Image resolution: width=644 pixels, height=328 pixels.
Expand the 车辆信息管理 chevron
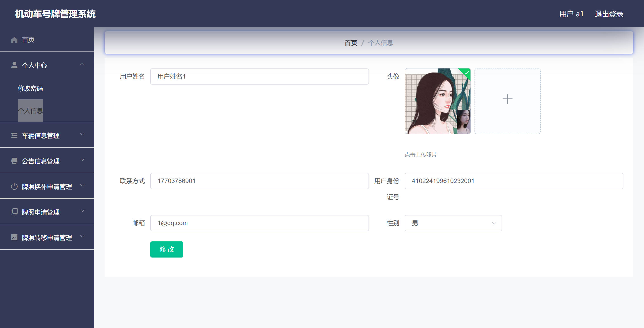click(x=82, y=135)
